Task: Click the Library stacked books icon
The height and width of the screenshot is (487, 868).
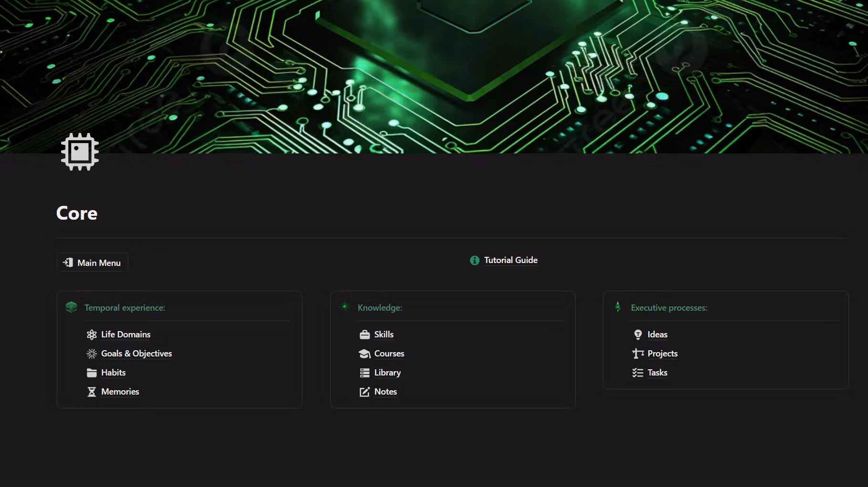Action: [364, 373]
